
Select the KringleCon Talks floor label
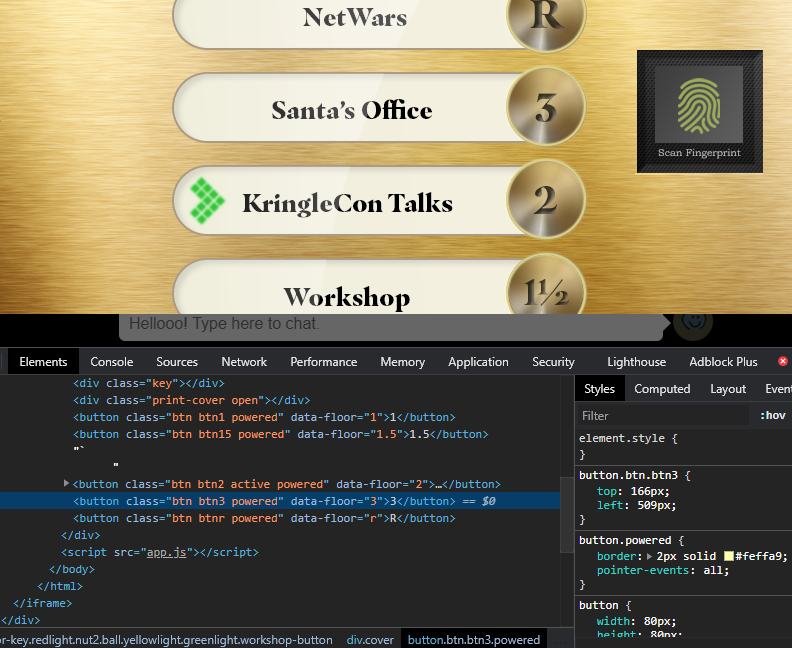tap(348, 203)
